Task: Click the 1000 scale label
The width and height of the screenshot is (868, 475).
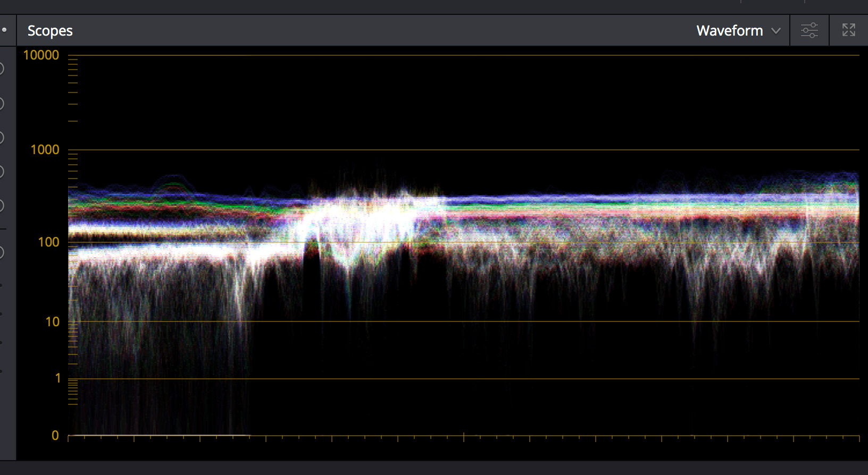Action: point(45,150)
